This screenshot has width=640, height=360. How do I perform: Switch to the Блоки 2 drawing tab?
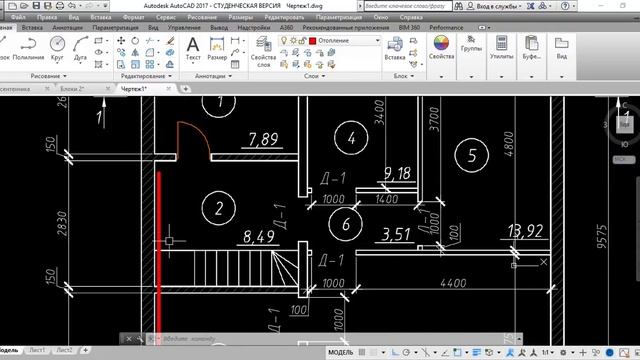[72, 89]
